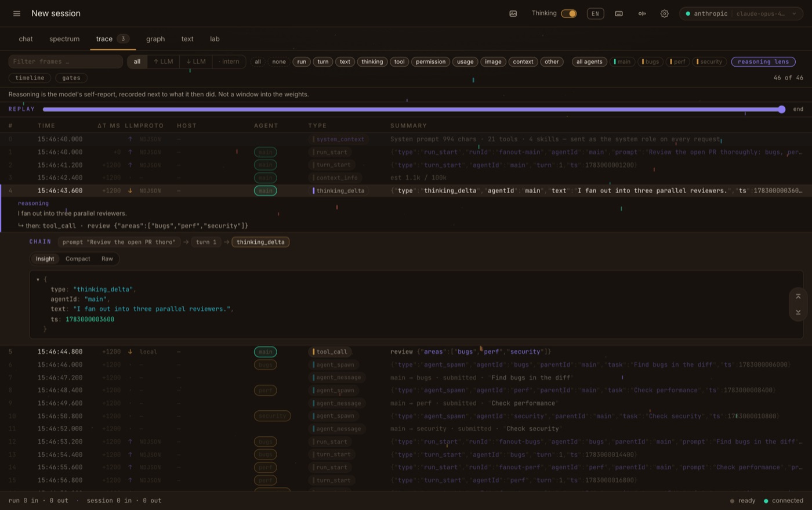The image size is (812, 510).
Task: Select the downward LLM direction filter
Action: pos(196,62)
